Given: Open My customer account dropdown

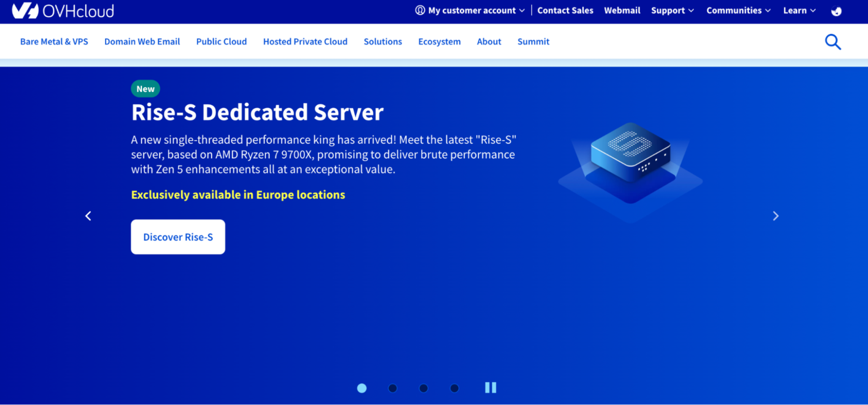Looking at the screenshot, I should (470, 10).
